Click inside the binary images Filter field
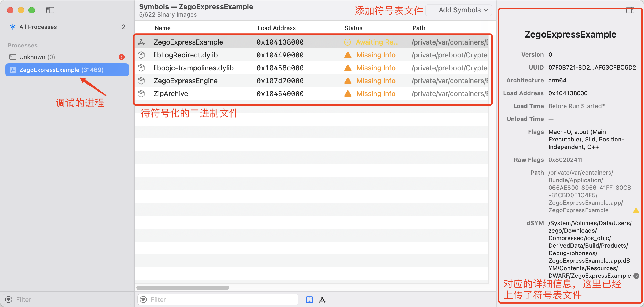Viewport: 644px width, 307px height. (x=218, y=299)
